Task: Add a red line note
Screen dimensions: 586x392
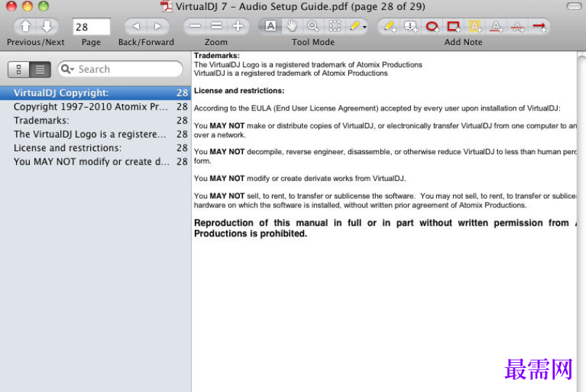Action: 539,26
